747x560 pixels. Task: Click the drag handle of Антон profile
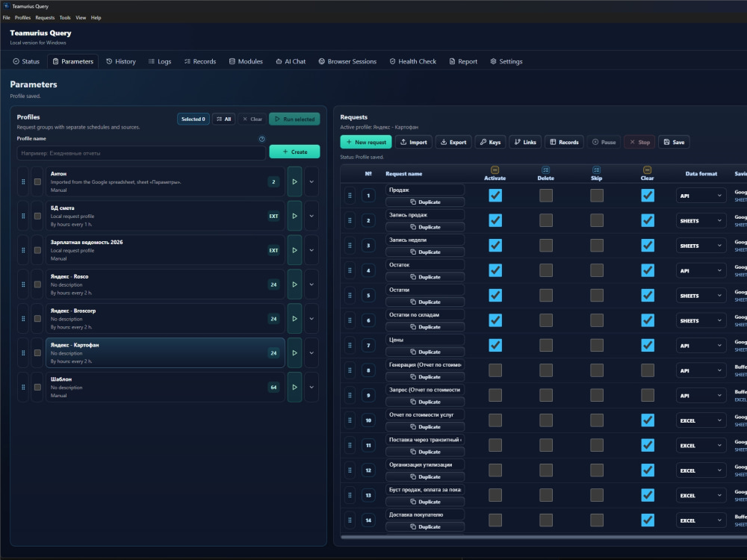tap(23, 182)
